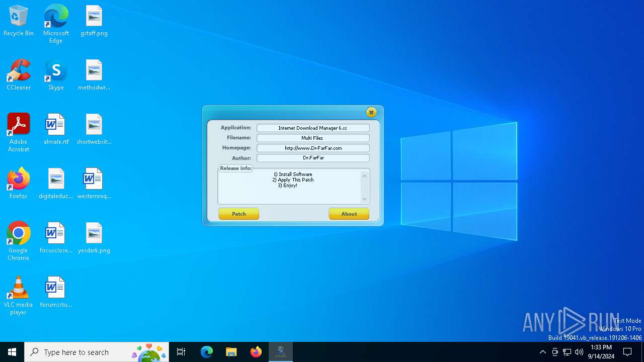The image size is (644, 362).
Task: Click the Homepage field with Dr-FarFar URL
Action: [x=313, y=148]
